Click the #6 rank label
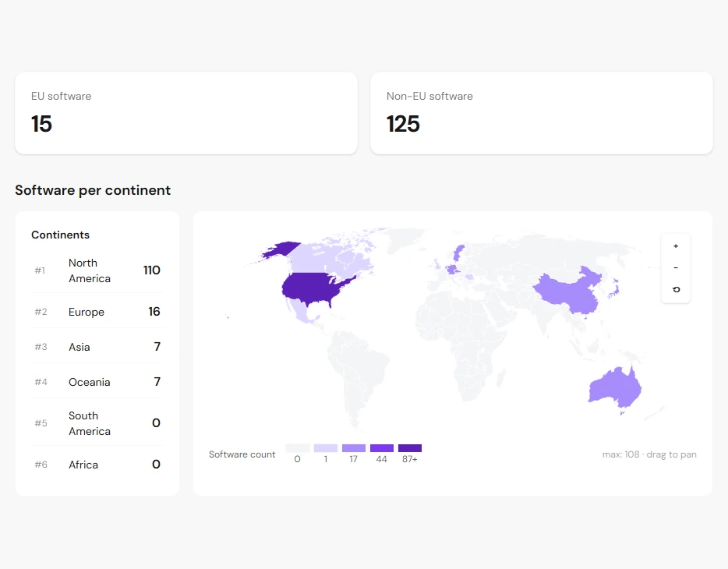This screenshot has height=569, width=728. (41, 465)
